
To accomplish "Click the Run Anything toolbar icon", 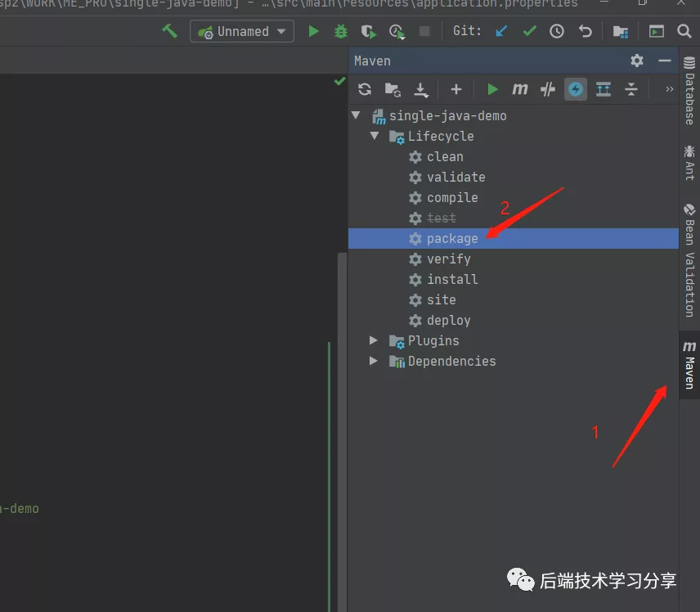I will (x=656, y=31).
